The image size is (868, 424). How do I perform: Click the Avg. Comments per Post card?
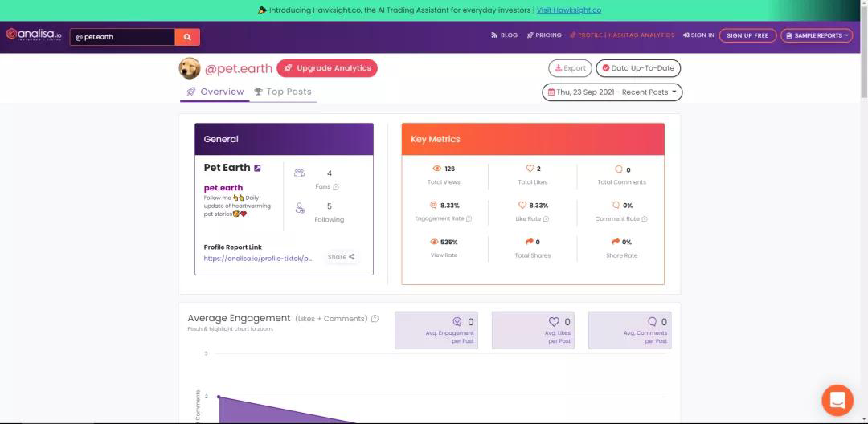tap(630, 330)
